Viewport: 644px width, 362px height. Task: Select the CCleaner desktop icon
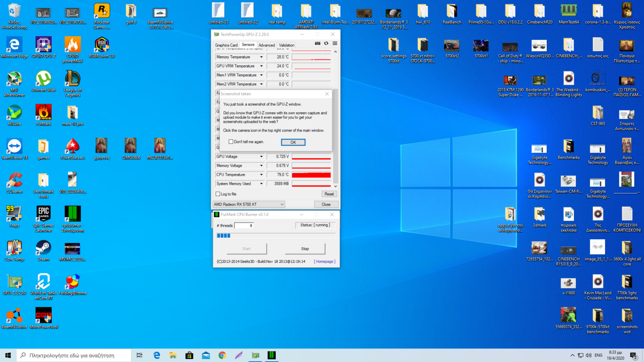point(14,183)
